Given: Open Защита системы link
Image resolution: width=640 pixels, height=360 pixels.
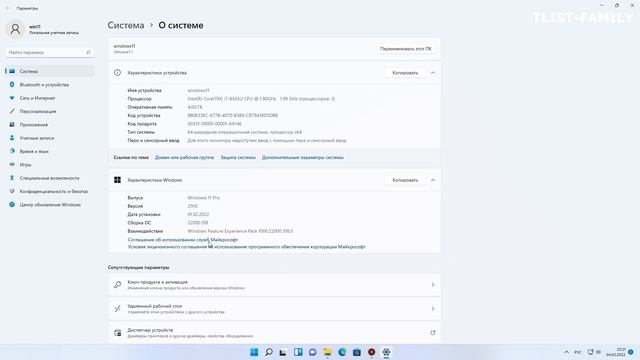Looking at the screenshot, I should coord(238,157).
